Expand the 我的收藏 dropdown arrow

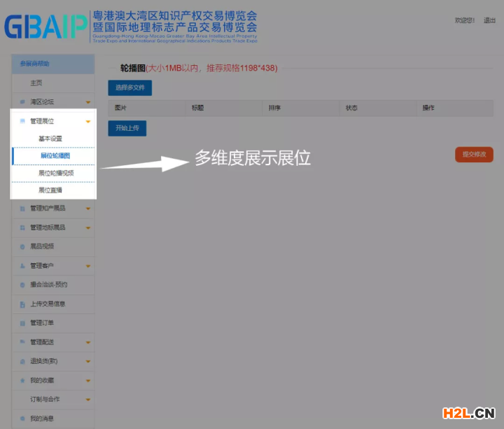click(x=88, y=381)
